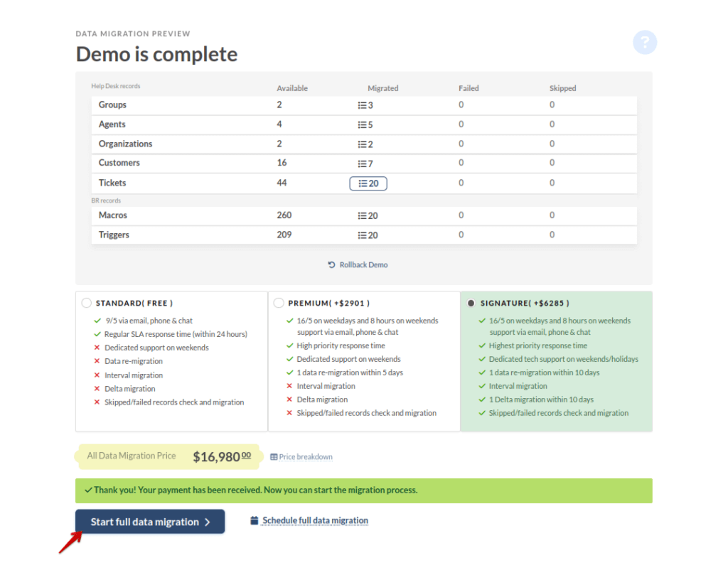Viewport: 728px width, 580px height.
Task: Click the highlighted Tickets migrated records box
Action: 368,183
